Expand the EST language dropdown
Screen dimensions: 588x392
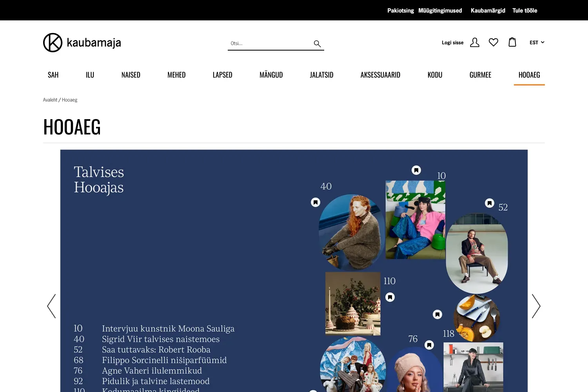[537, 42]
